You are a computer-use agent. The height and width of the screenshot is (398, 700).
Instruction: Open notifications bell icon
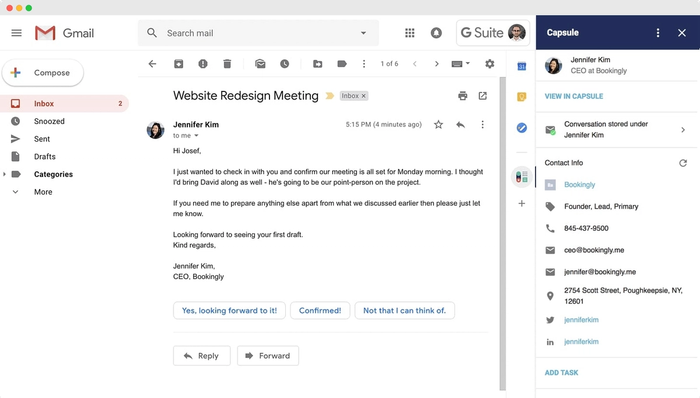(x=436, y=33)
